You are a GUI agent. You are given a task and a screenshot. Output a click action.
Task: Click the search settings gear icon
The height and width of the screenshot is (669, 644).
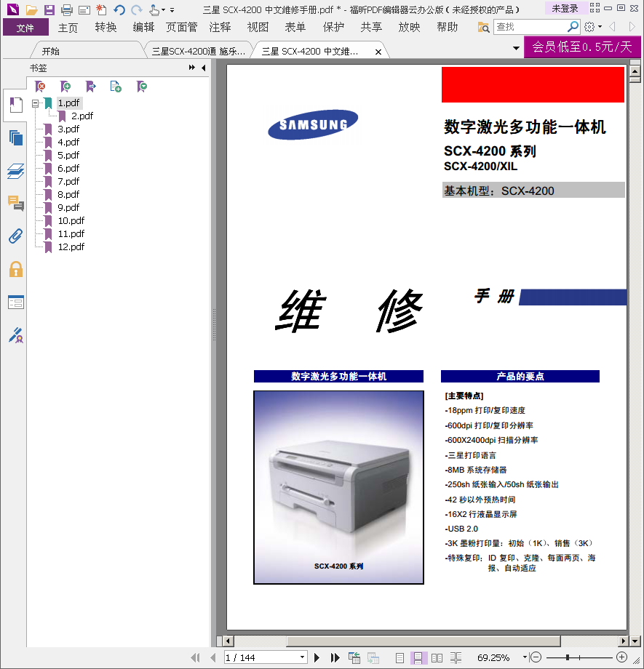tap(589, 27)
